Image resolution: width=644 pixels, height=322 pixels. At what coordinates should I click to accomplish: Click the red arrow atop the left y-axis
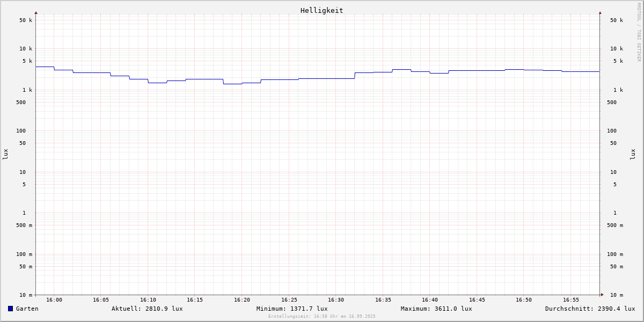(36, 12)
